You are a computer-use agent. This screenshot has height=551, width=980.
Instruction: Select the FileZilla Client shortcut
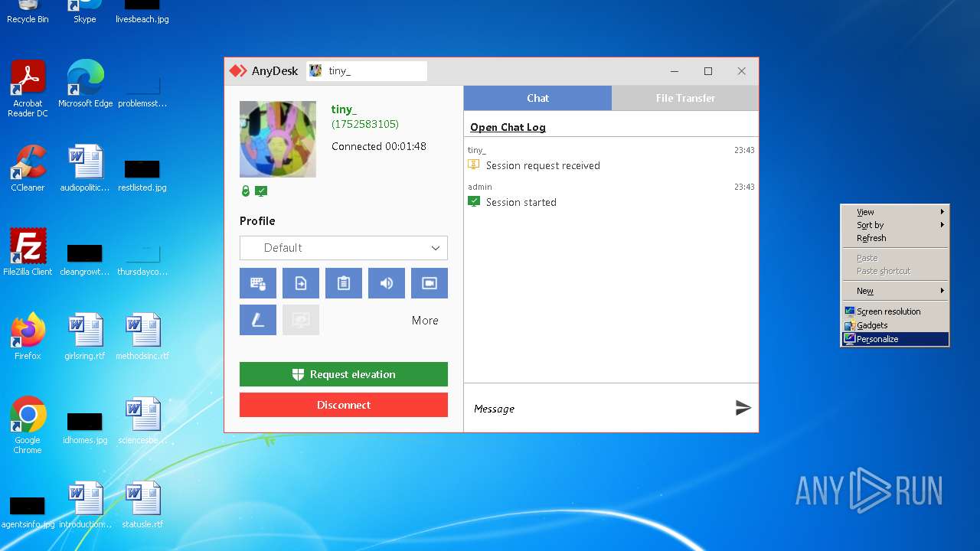[x=28, y=253]
